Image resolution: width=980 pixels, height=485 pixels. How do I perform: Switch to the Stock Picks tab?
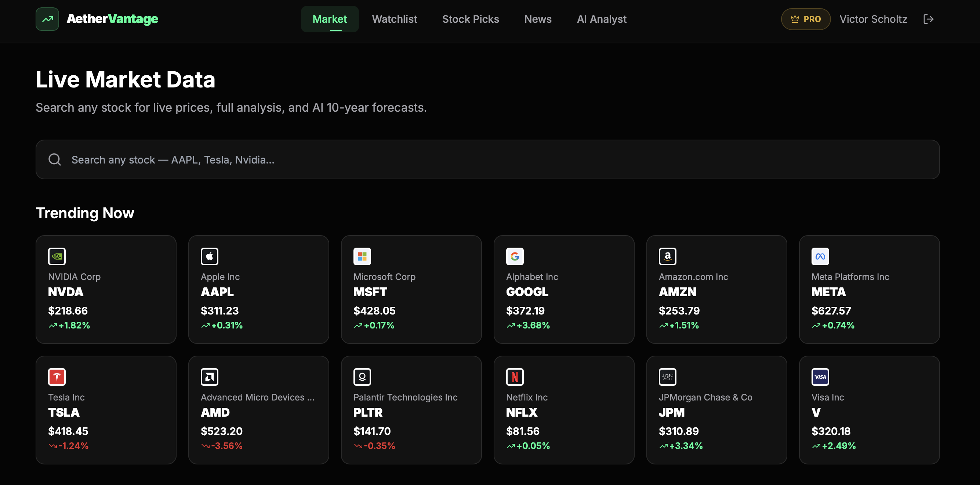coord(470,19)
